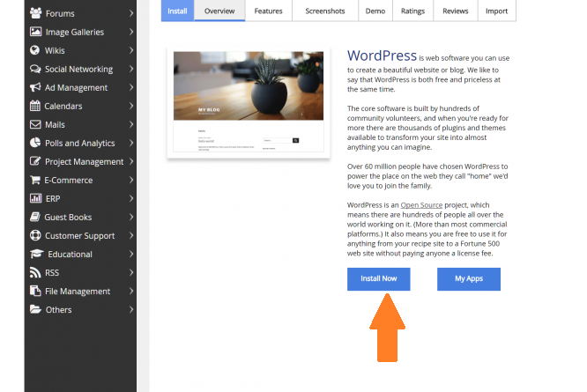
Task: Expand the Educational category chevron
Action: coord(131,254)
